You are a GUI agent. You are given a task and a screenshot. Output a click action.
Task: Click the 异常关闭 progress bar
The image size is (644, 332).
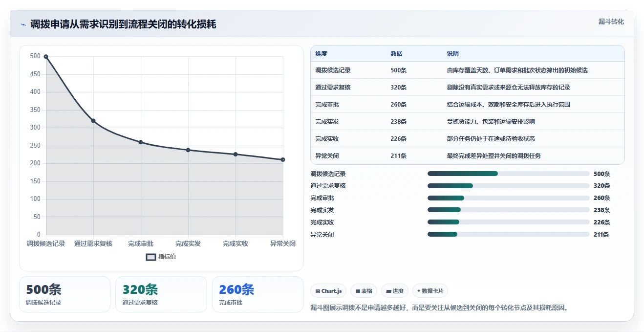509,234
